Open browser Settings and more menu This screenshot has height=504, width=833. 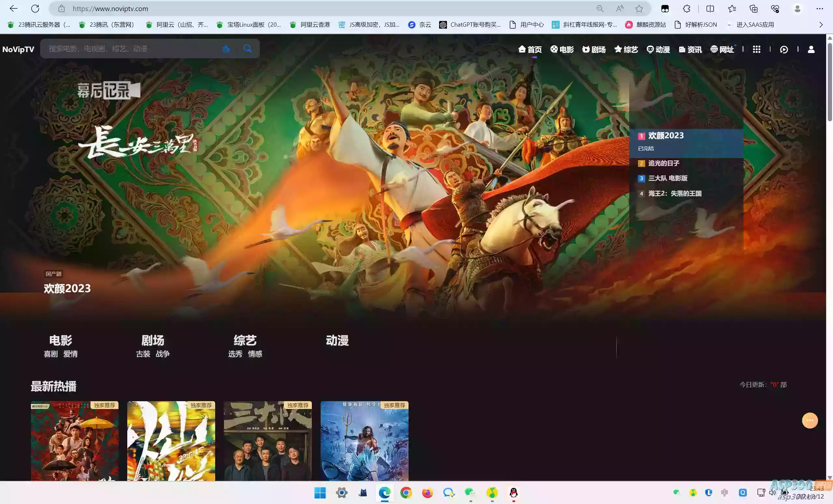tap(820, 9)
